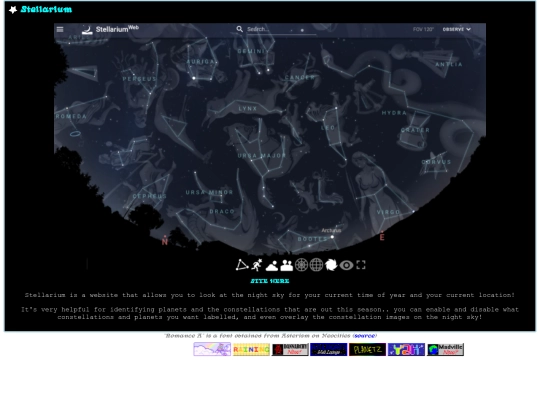Click the BOOTES constellation label

point(312,239)
